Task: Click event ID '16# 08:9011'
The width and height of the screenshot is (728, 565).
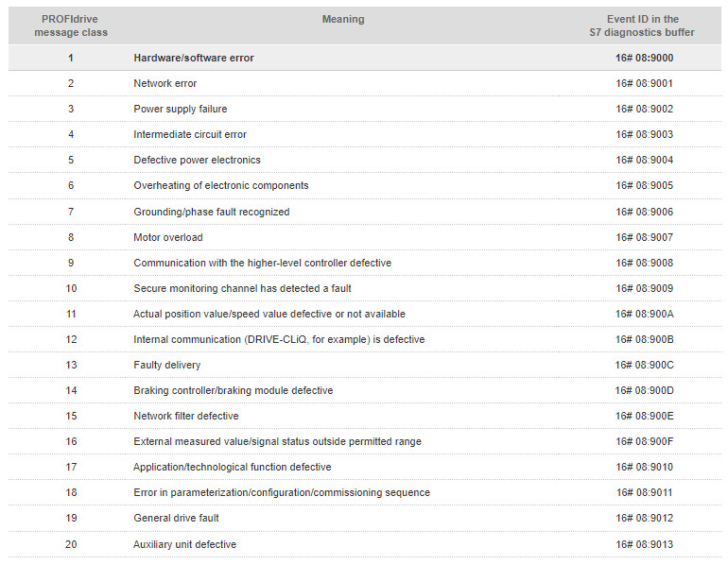Action: click(x=645, y=492)
